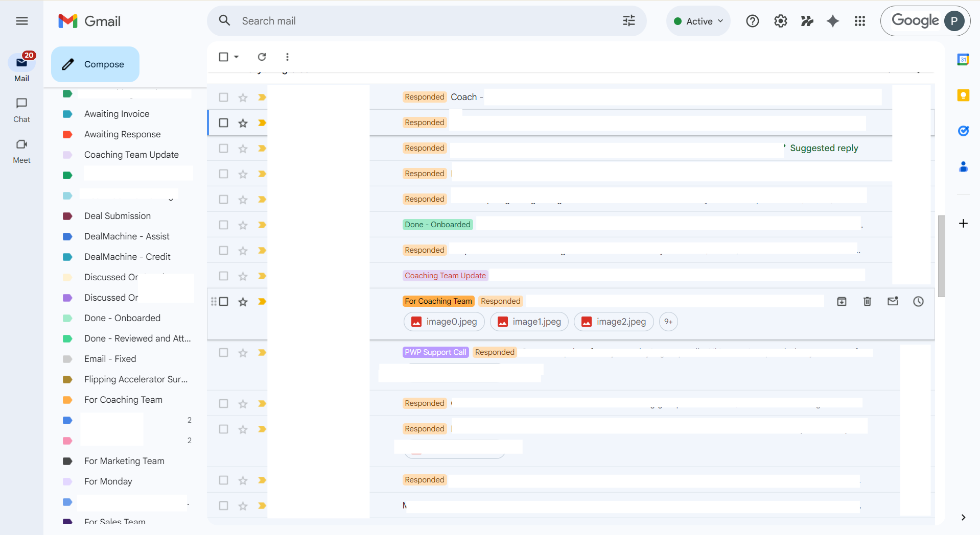This screenshot has width=980, height=535.
Task: Open the For Marketing Team label
Action: (x=124, y=461)
